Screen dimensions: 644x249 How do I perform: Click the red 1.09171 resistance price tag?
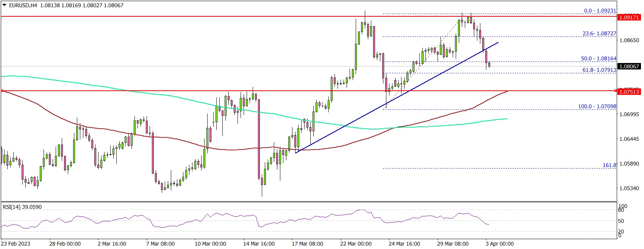(x=628, y=17)
